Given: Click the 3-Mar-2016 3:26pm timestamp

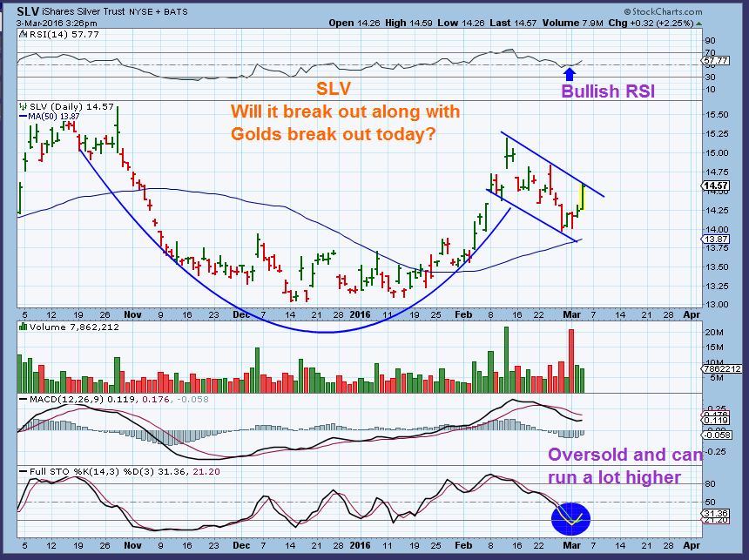Looking at the screenshot, I should coord(57,23).
